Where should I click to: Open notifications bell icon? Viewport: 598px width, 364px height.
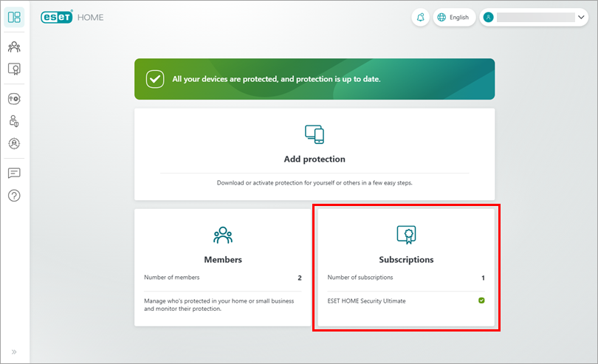pyautogui.click(x=420, y=18)
